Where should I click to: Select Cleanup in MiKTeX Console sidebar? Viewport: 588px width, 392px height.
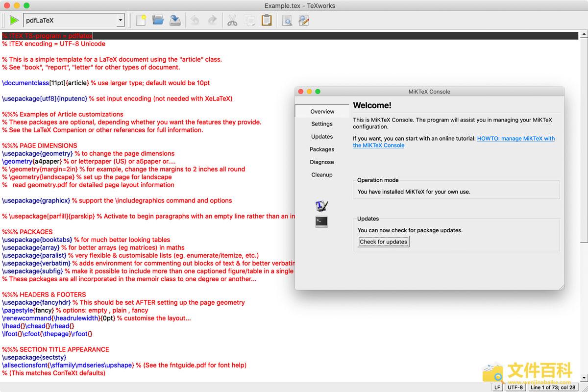click(322, 175)
